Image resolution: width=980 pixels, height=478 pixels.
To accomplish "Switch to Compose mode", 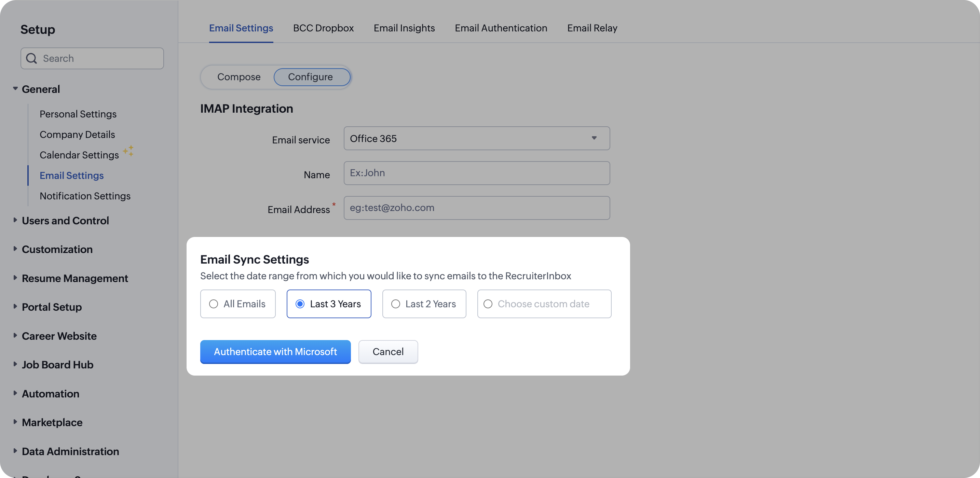I will [239, 77].
